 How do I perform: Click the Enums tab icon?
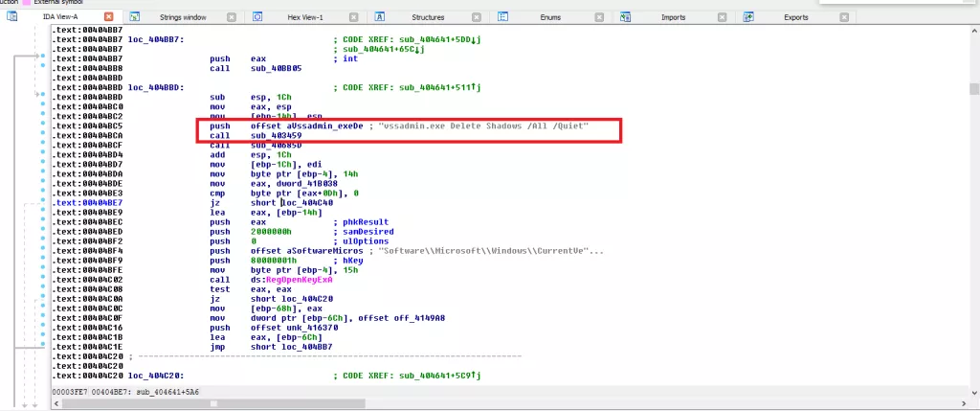pos(502,16)
